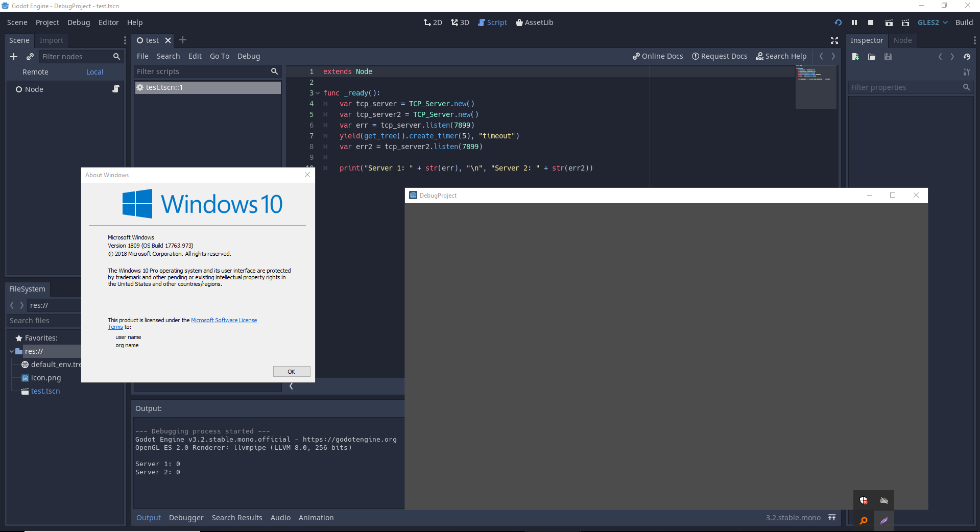Load a resource from file

(872, 57)
